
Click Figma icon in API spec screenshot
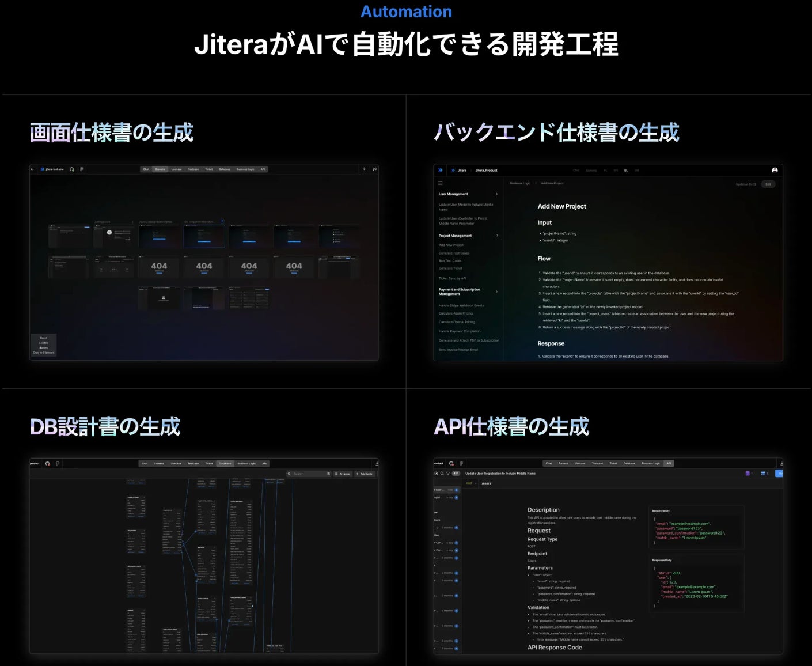coord(461,463)
